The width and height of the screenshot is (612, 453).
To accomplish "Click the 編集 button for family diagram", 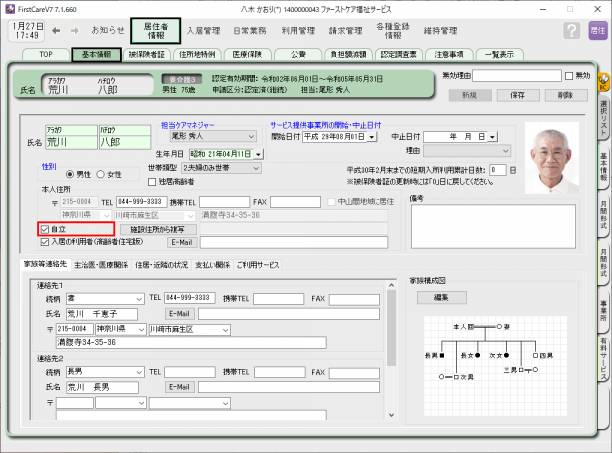I will [x=441, y=298].
